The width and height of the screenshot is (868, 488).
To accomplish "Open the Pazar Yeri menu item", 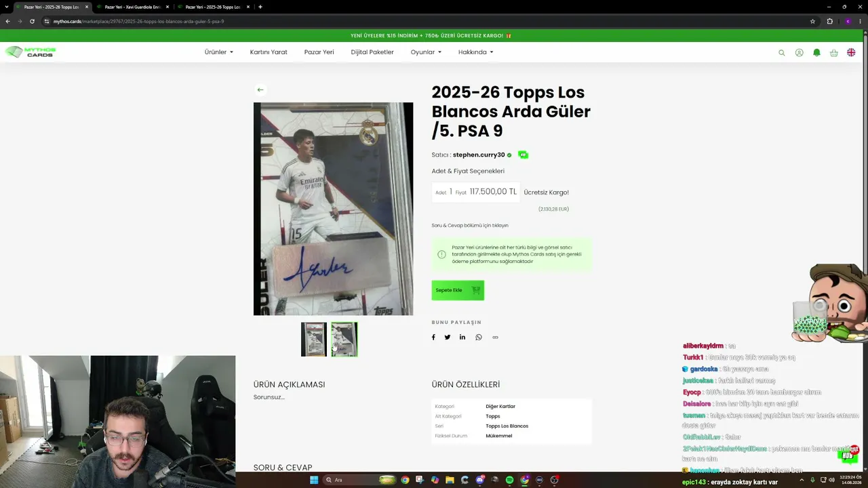I will (319, 52).
